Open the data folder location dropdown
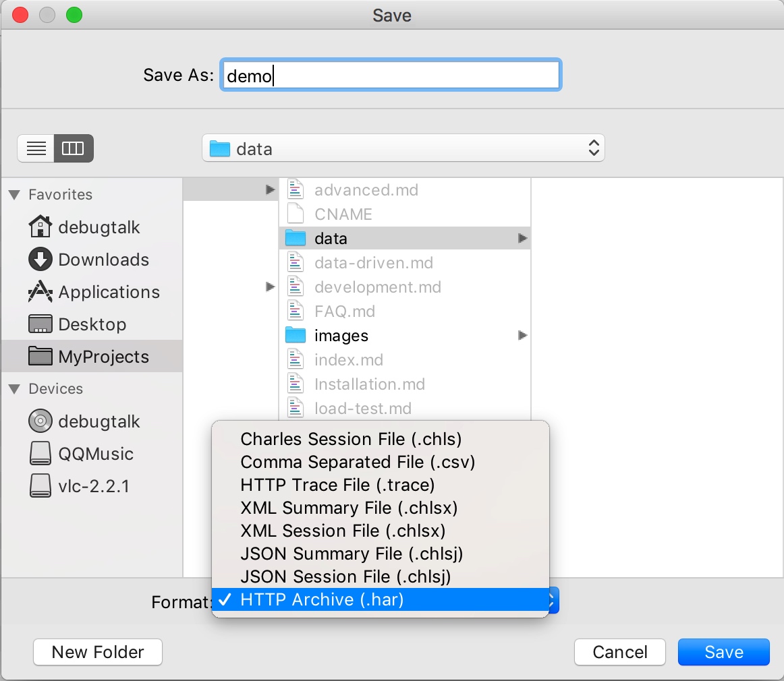Image resolution: width=784 pixels, height=681 pixels. click(x=403, y=148)
